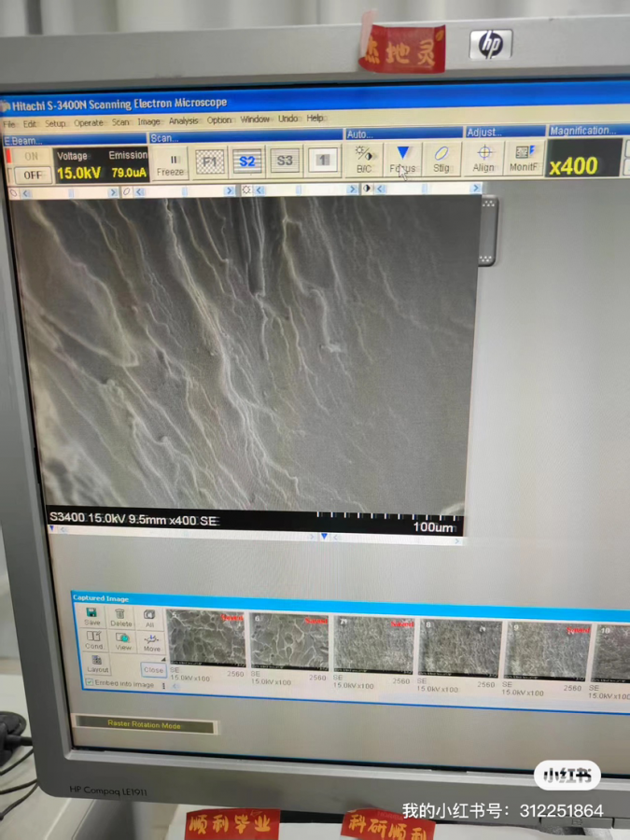The height and width of the screenshot is (840, 630).
Task: Select the first captured image thumbnail
Action: coord(205,643)
